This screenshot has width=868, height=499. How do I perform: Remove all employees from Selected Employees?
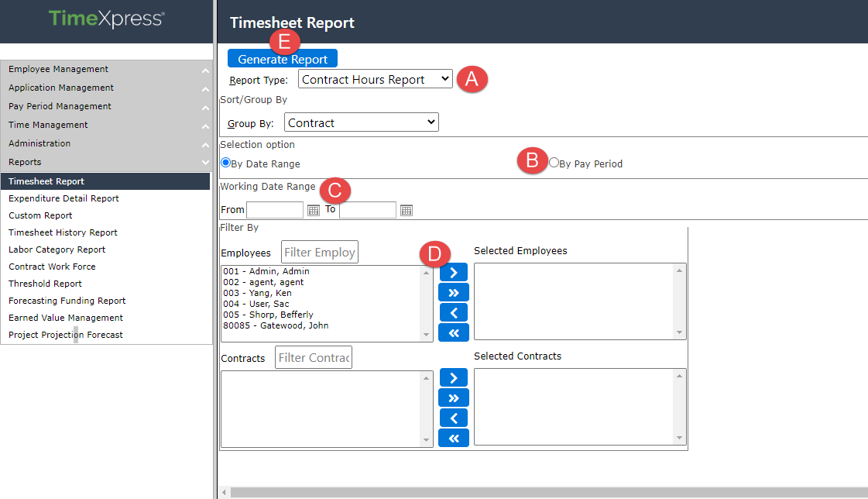point(453,332)
